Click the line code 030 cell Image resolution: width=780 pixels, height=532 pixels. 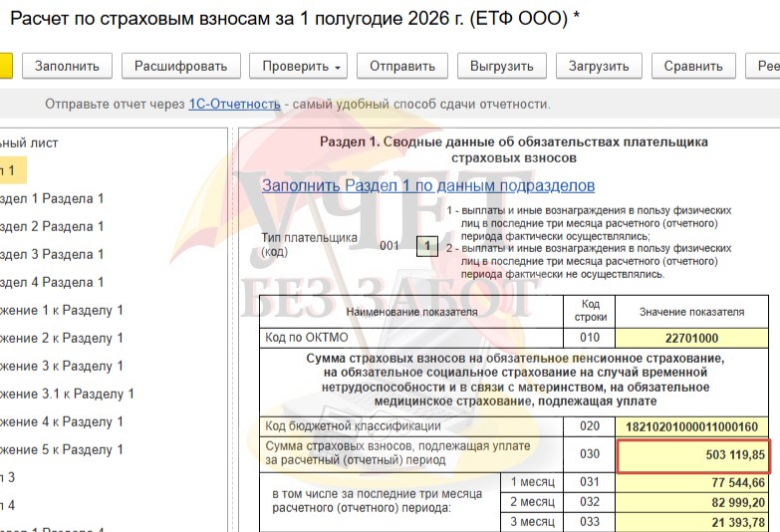[590, 454]
